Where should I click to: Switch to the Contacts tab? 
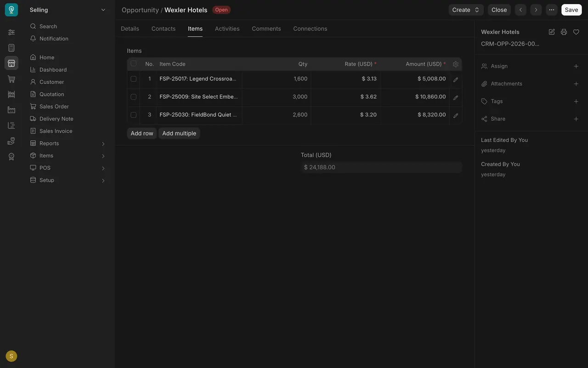[x=164, y=29]
